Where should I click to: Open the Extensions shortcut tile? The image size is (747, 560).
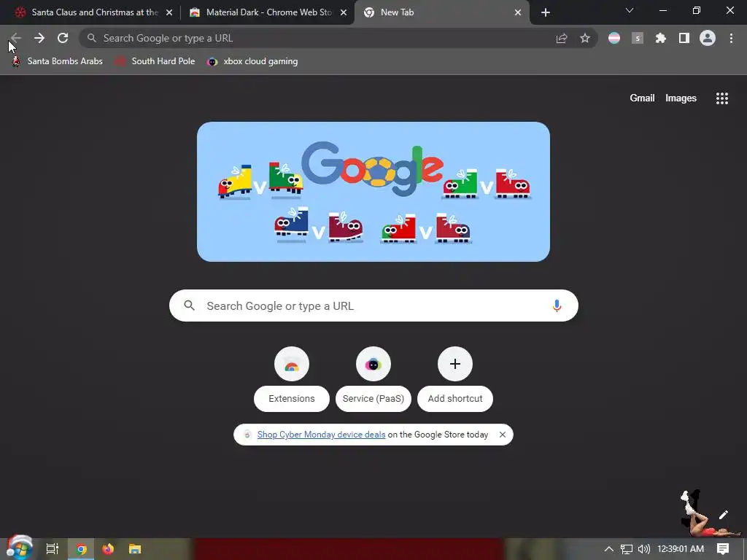click(292, 379)
